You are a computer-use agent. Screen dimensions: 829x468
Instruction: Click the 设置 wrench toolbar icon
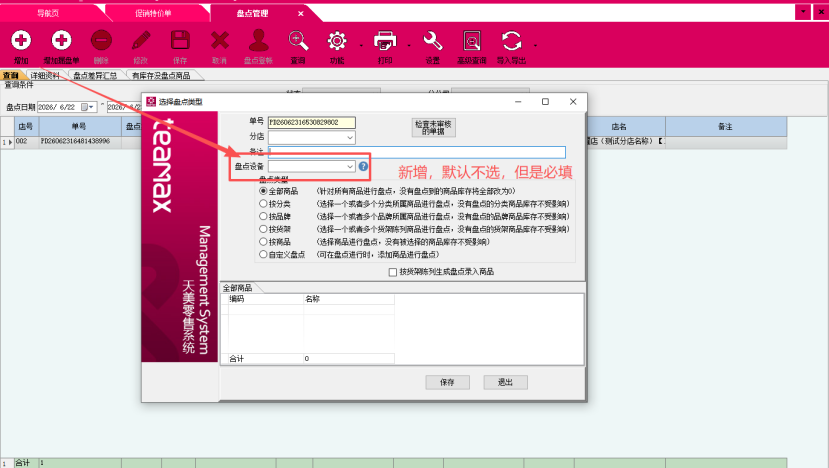click(x=432, y=41)
